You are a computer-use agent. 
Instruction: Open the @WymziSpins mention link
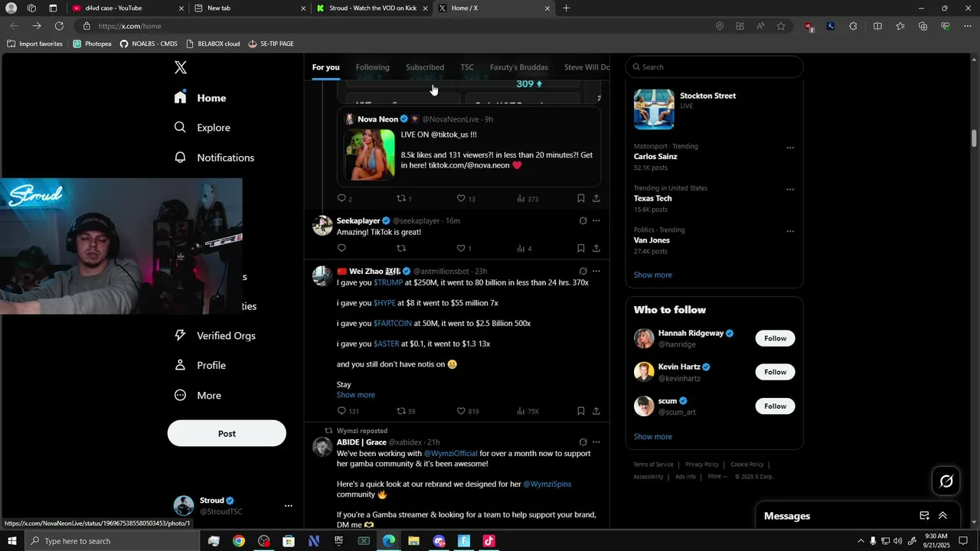547,484
